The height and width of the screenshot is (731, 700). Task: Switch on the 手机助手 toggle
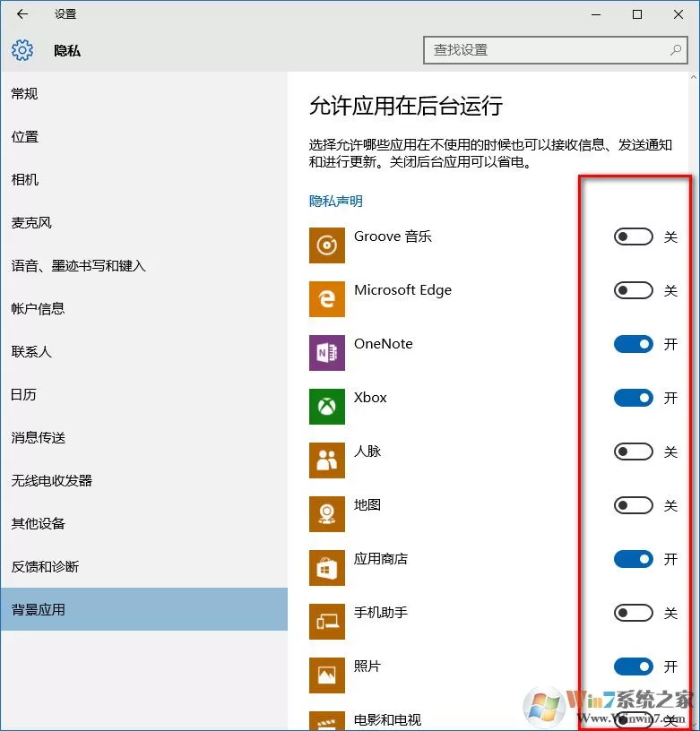[634, 613]
